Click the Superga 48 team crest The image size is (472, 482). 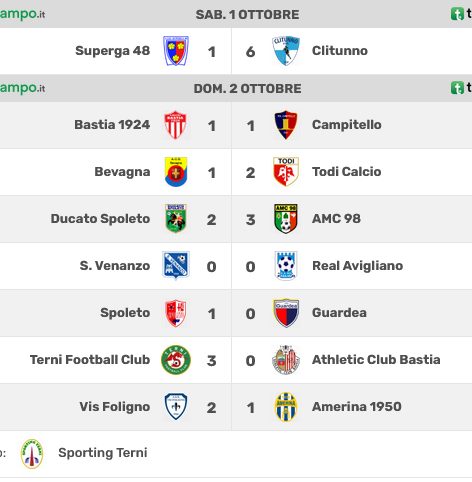[176, 51]
